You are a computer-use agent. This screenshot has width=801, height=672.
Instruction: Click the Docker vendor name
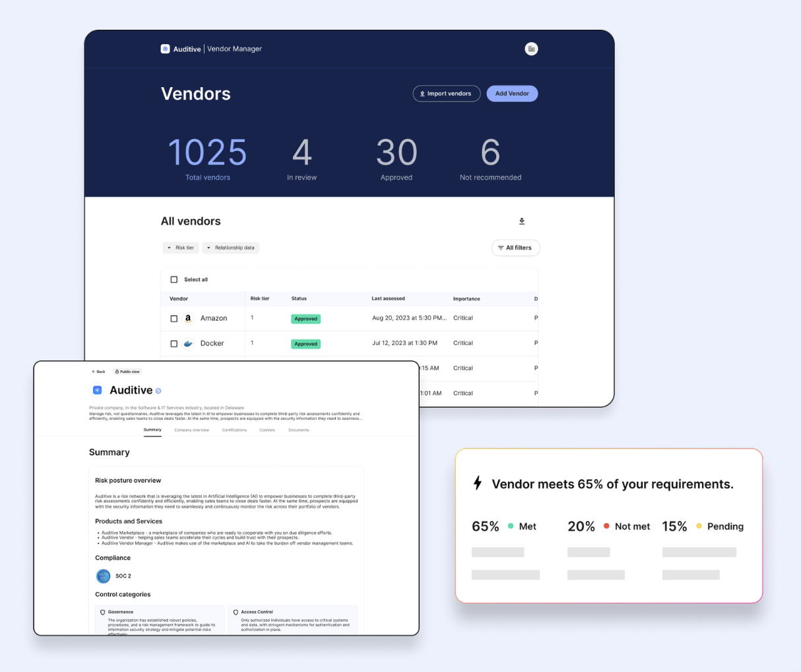[x=212, y=343]
